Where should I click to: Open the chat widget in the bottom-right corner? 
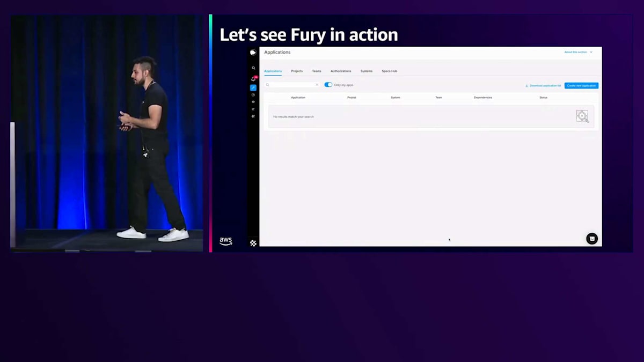592,239
